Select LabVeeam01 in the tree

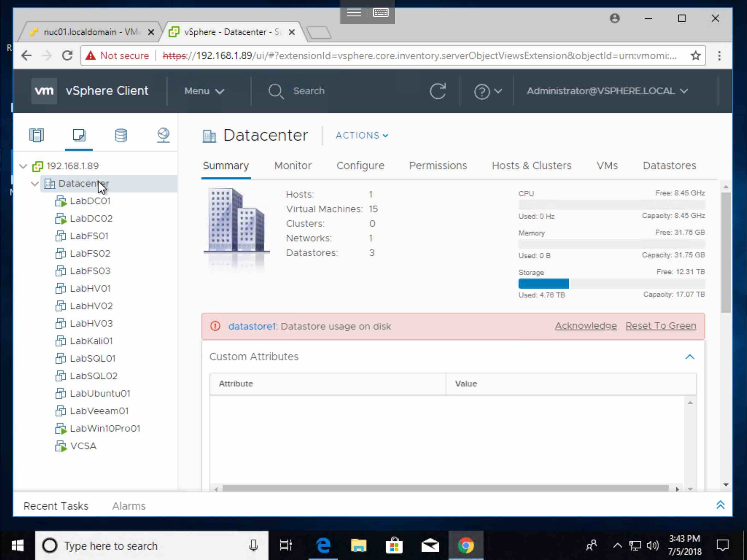click(99, 411)
